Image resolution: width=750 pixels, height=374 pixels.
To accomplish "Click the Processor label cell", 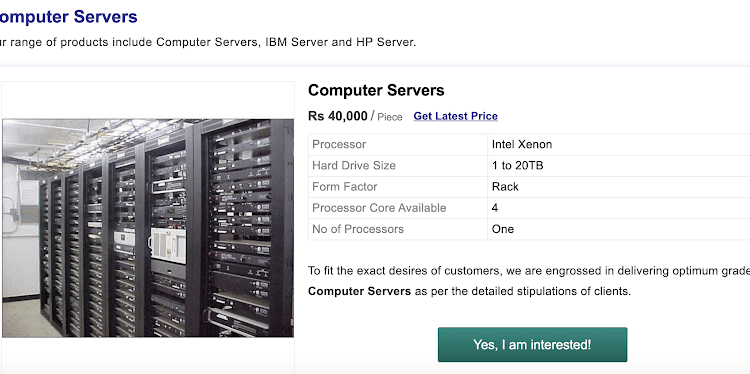I will pyautogui.click(x=398, y=144).
